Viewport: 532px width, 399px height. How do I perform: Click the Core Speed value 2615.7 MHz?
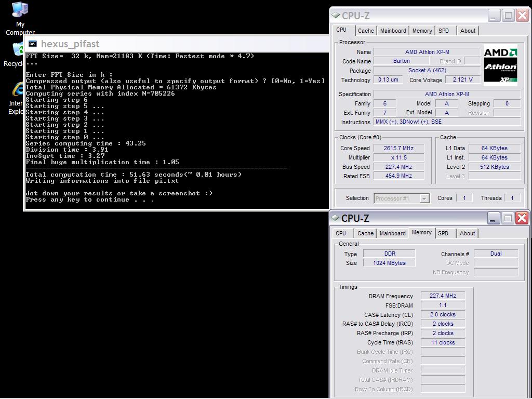(398, 148)
